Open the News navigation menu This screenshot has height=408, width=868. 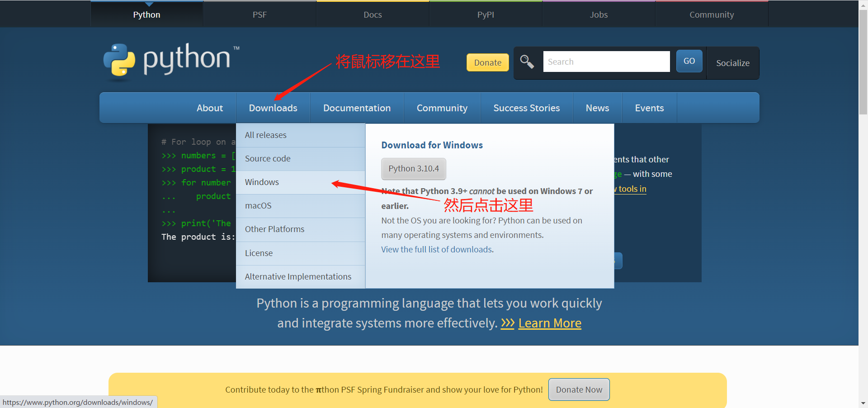point(598,108)
